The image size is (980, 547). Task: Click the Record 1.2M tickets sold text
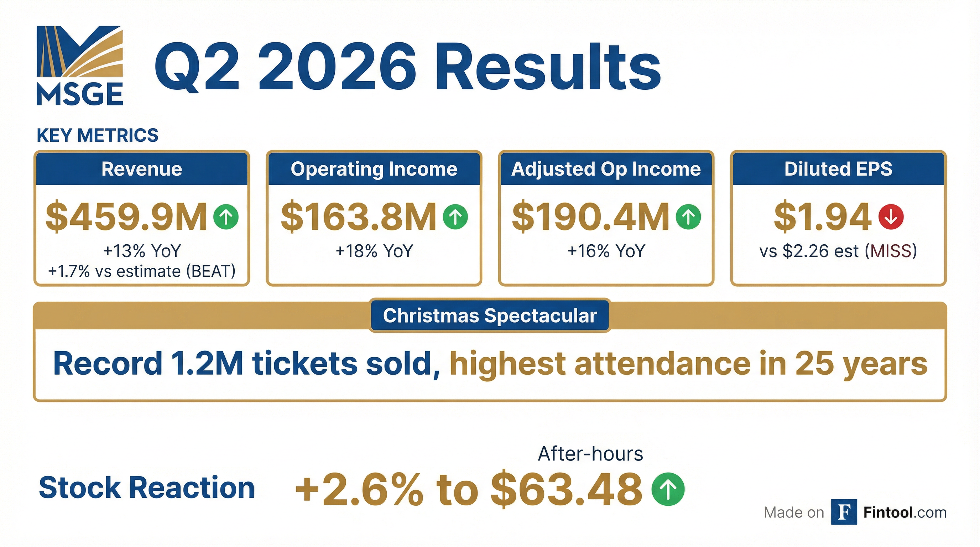[x=246, y=364]
